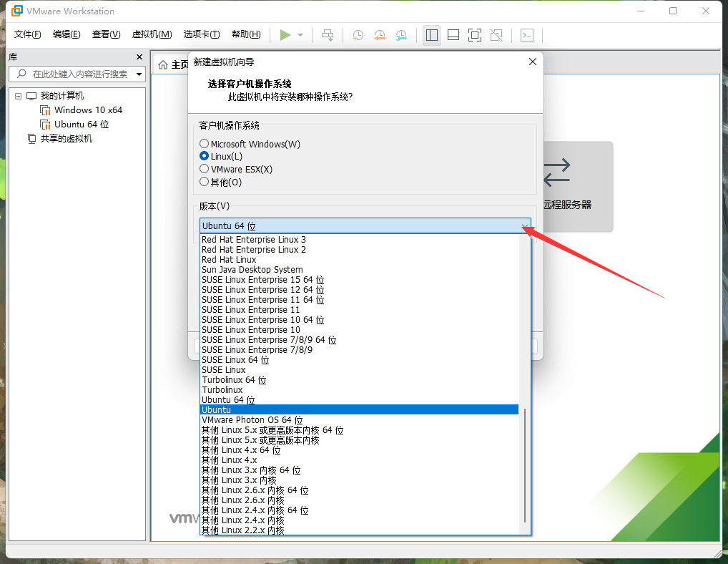Choose Turbolinux 64 位 option
Viewport: 728px width, 564px height.
coord(360,380)
